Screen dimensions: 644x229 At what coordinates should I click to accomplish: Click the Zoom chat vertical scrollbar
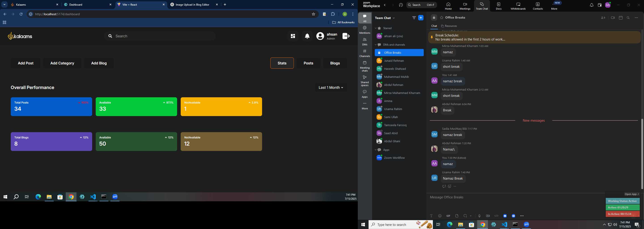click(x=642, y=154)
